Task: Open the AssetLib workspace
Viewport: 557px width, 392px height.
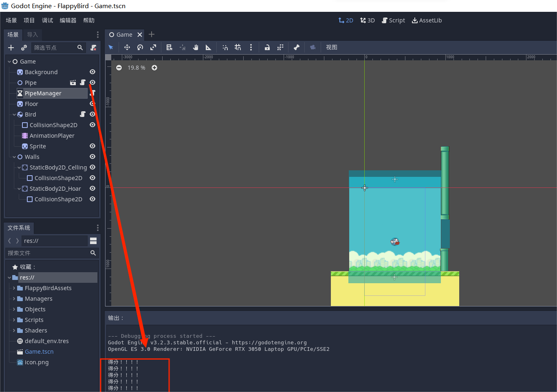Action: [427, 20]
